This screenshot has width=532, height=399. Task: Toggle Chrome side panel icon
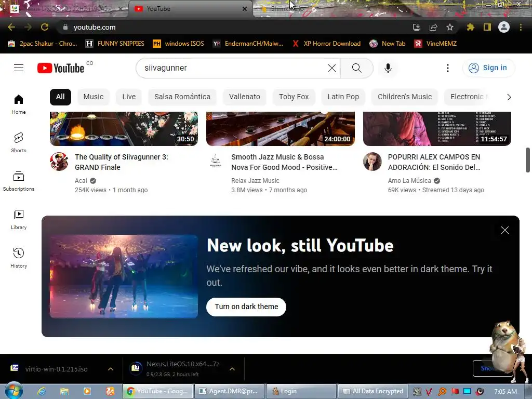click(487, 27)
